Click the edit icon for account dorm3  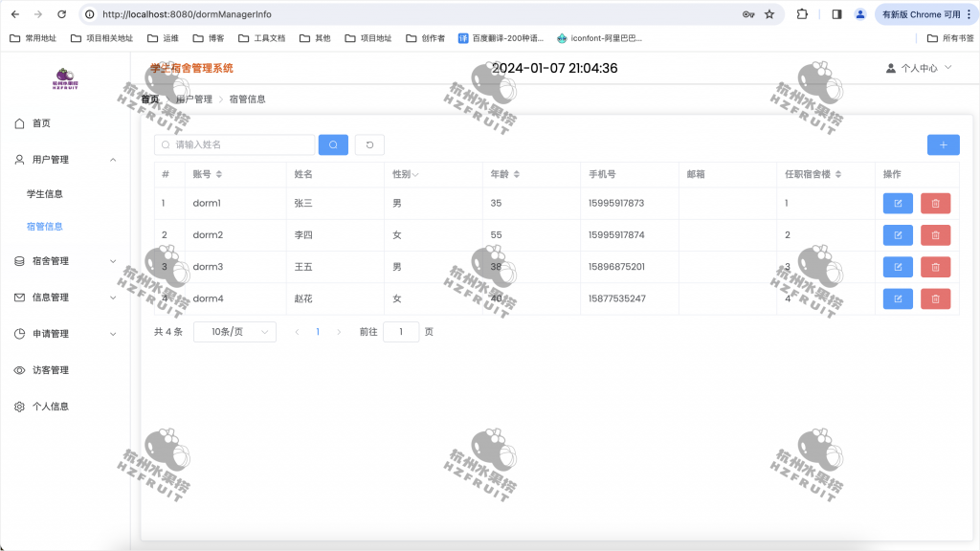click(x=897, y=267)
